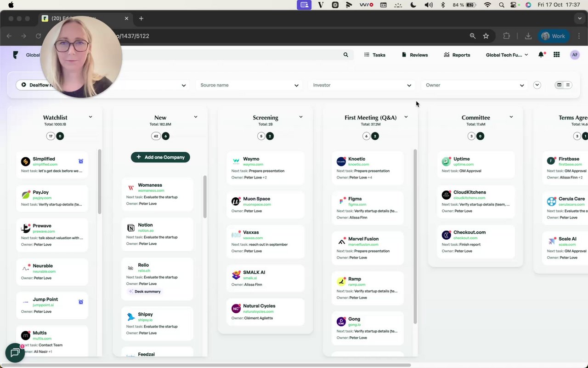Open the chat support bubble
The image size is (588, 368).
pos(15,353)
